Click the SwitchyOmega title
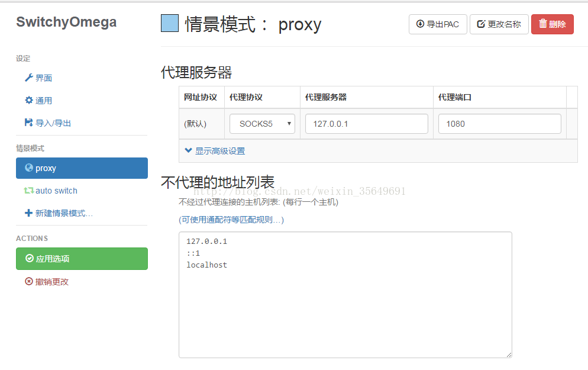Image resolution: width=588 pixels, height=370 pixels. pos(66,22)
